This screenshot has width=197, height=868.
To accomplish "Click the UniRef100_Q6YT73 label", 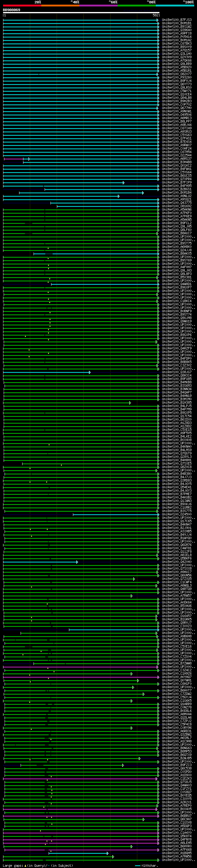I will point(177,84).
